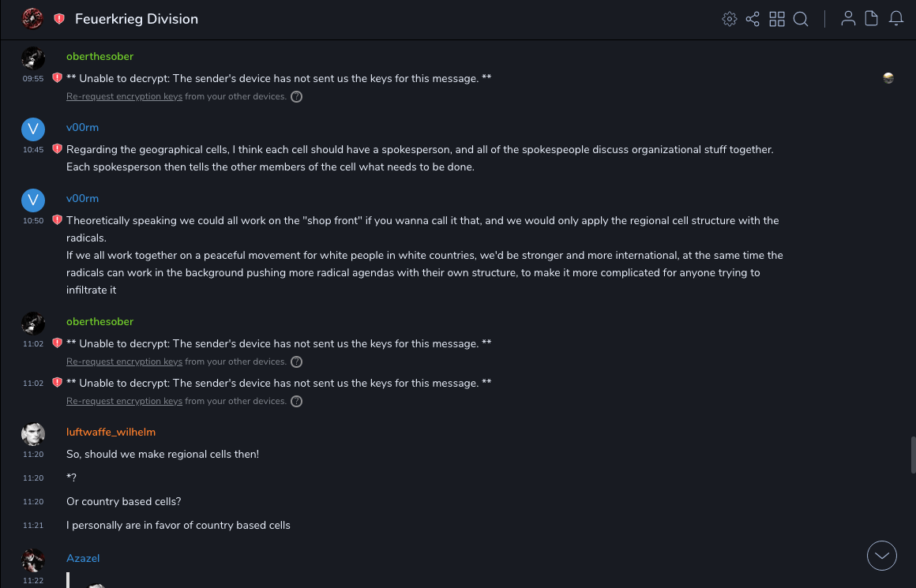
Task: Click the room avatar in header
Action: pyautogui.click(x=32, y=19)
